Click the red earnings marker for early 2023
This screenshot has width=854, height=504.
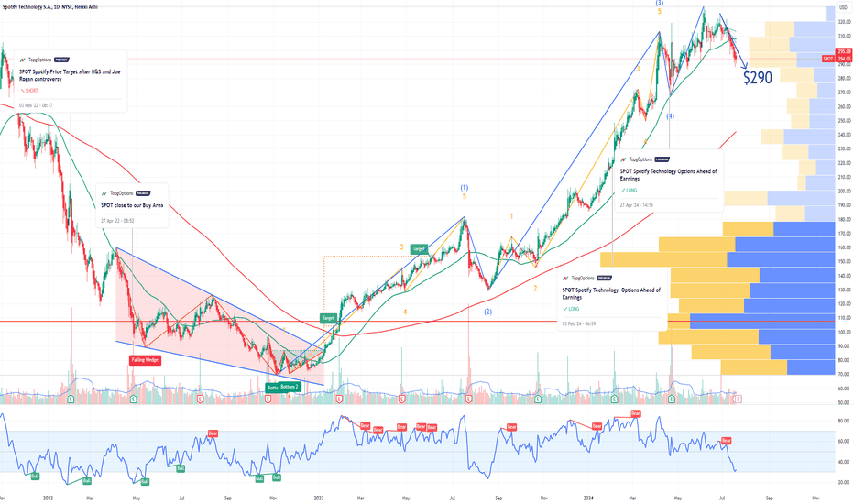click(339, 400)
